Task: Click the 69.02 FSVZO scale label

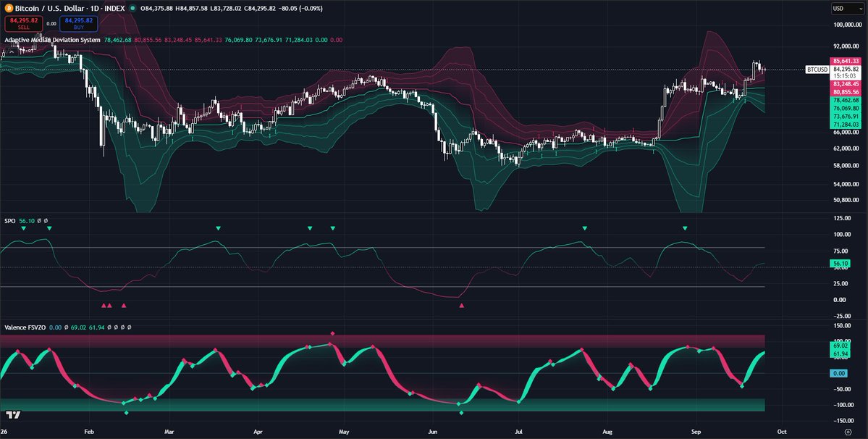Action: 840,346
